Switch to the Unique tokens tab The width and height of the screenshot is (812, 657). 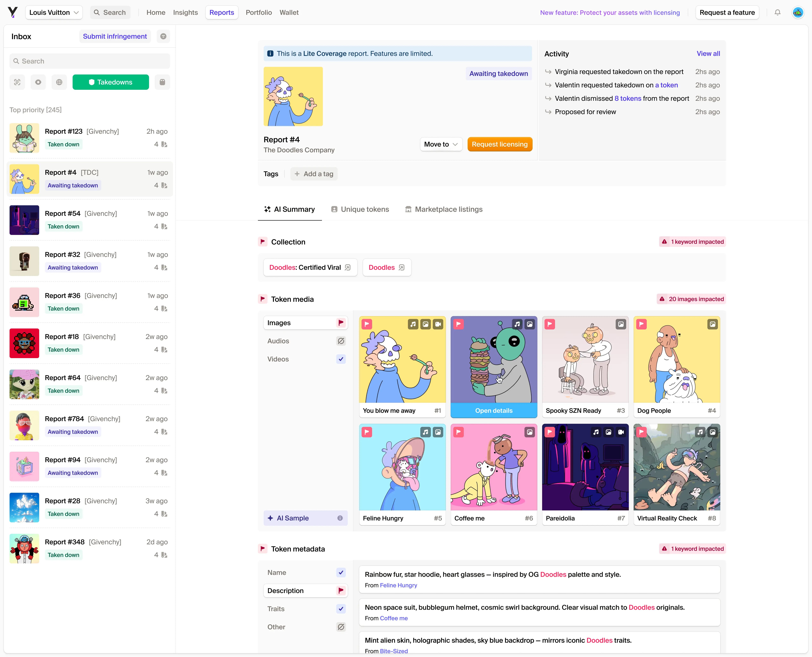point(360,209)
